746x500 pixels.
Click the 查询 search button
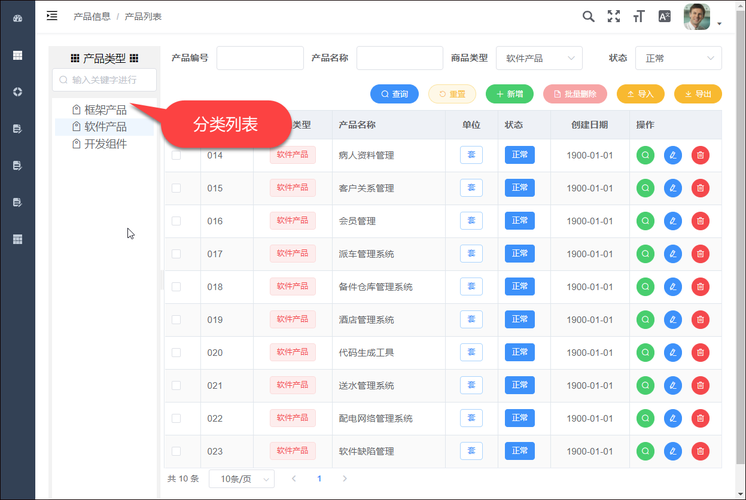tap(394, 94)
